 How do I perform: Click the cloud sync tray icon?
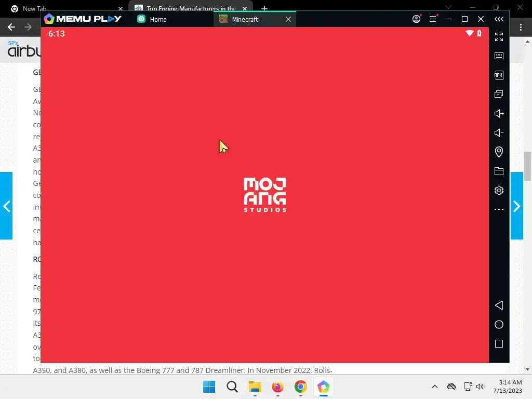tap(451, 387)
